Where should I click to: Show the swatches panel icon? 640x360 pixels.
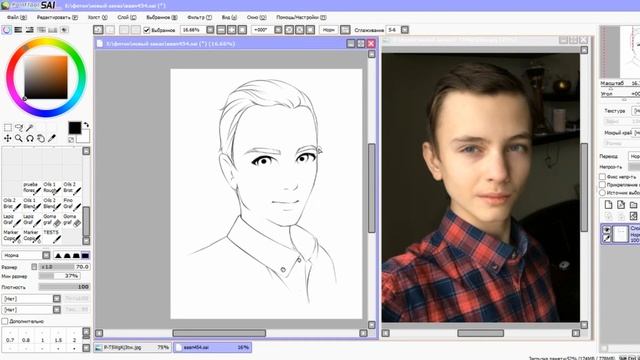(53, 30)
